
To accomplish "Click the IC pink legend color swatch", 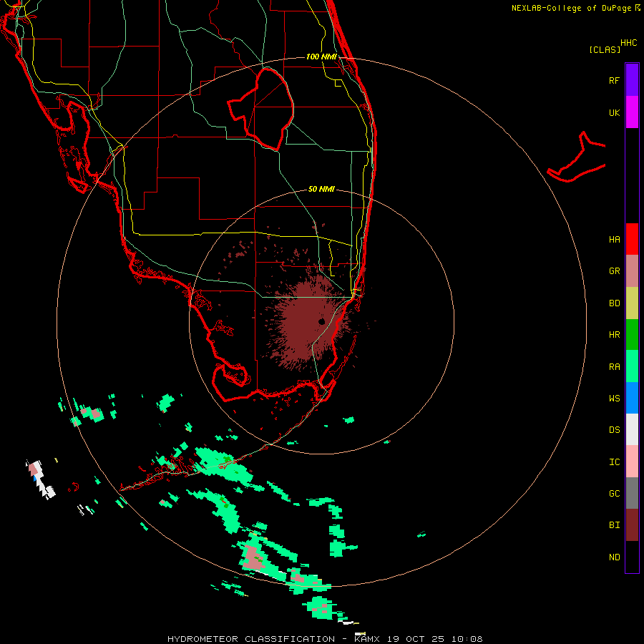I will click(x=632, y=462).
